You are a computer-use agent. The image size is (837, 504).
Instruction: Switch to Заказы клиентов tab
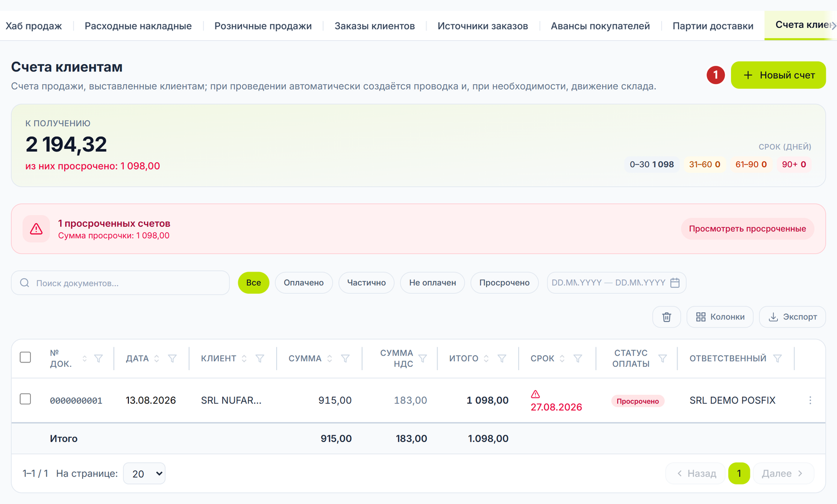pos(374,26)
